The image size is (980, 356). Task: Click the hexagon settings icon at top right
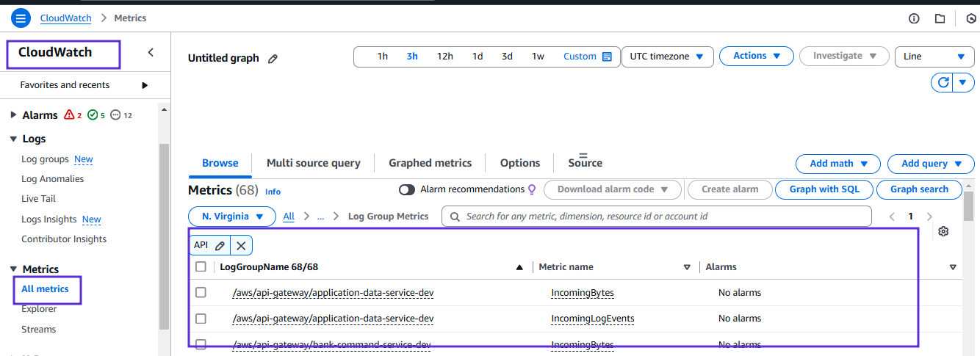(971, 18)
